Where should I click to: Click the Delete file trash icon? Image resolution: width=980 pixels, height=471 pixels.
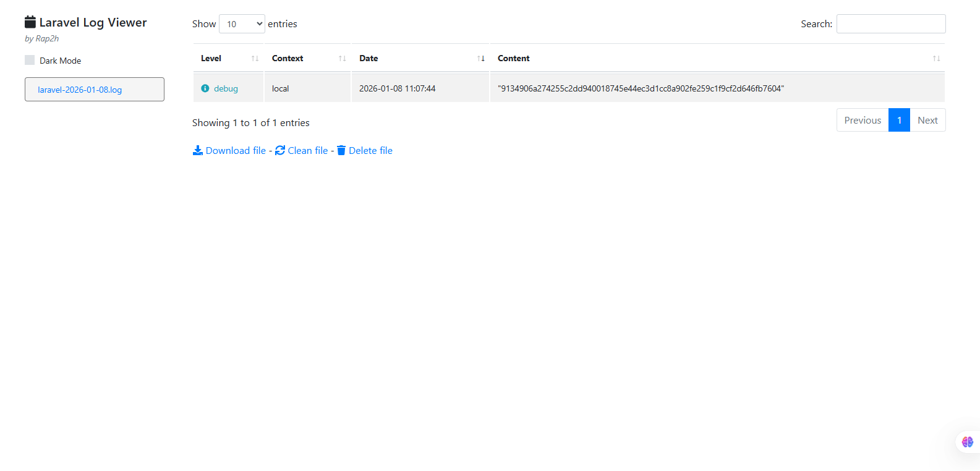click(x=341, y=150)
